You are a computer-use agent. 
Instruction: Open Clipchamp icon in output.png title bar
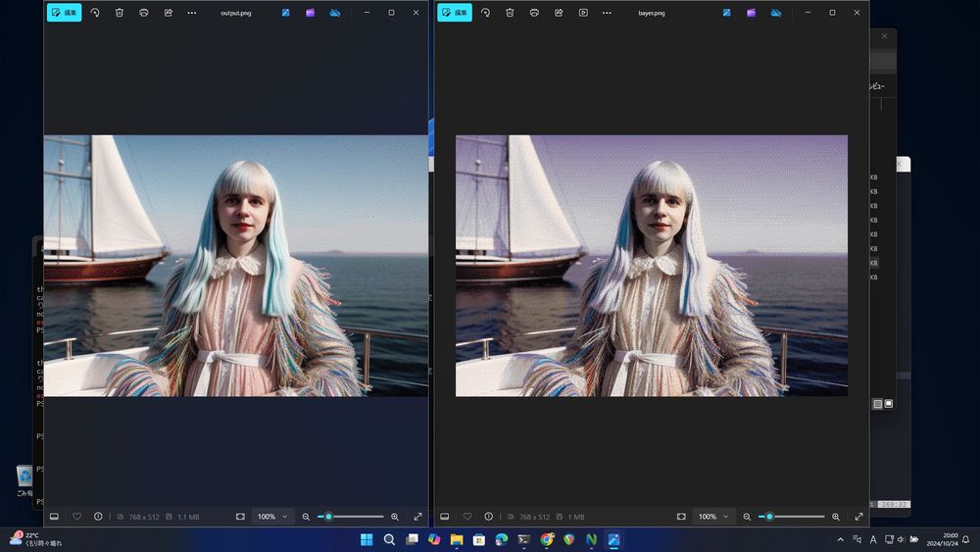coord(310,13)
